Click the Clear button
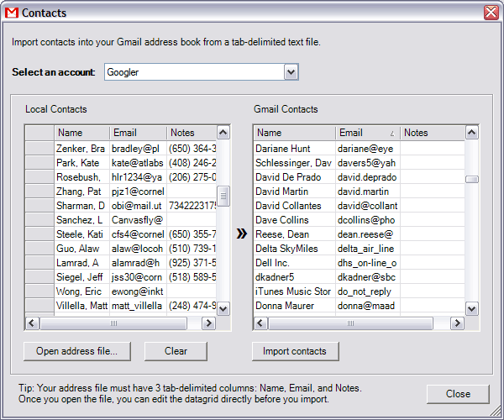This screenshot has width=504, height=420. pos(176,351)
